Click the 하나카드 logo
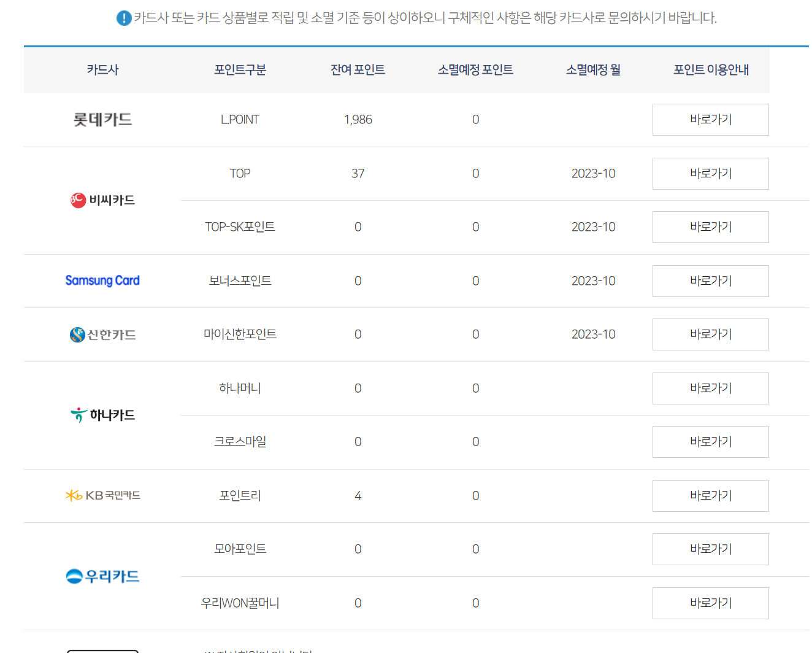This screenshot has width=812, height=653. [102, 414]
